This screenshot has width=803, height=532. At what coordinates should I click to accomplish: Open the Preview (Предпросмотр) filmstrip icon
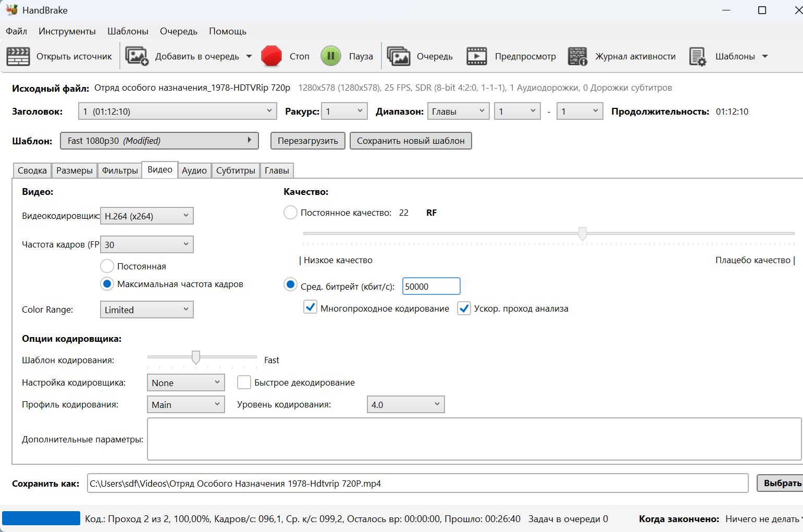(x=476, y=56)
